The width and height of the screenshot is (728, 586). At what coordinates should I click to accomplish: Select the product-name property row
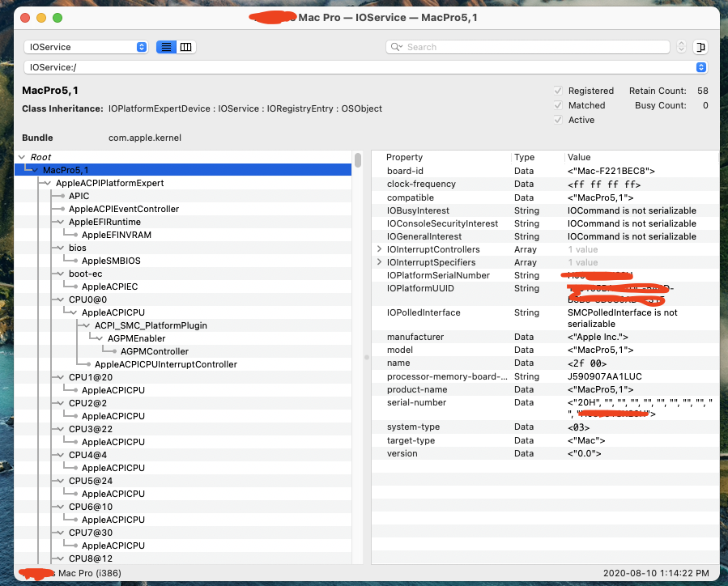pyautogui.click(x=546, y=389)
